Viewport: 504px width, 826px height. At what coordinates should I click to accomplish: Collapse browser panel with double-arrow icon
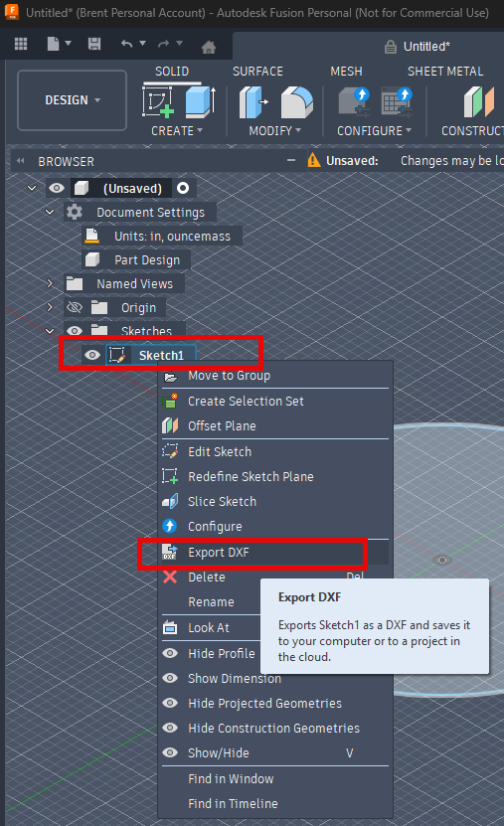21,161
